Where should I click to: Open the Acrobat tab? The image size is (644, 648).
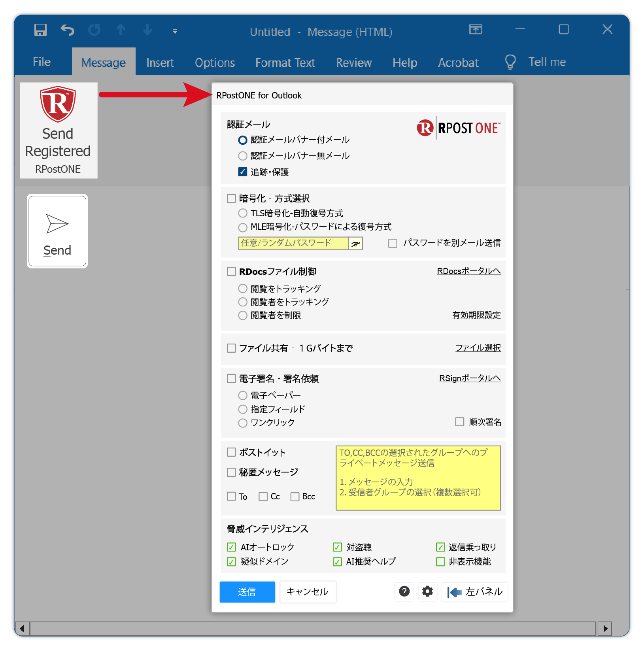tap(458, 62)
